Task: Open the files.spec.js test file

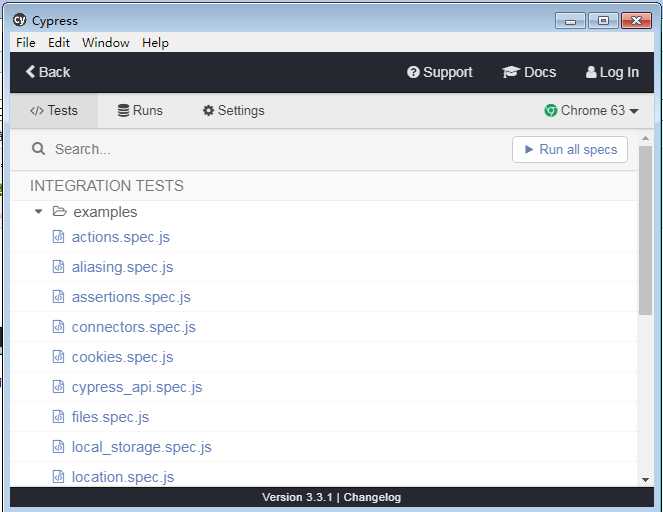Action: (x=110, y=417)
